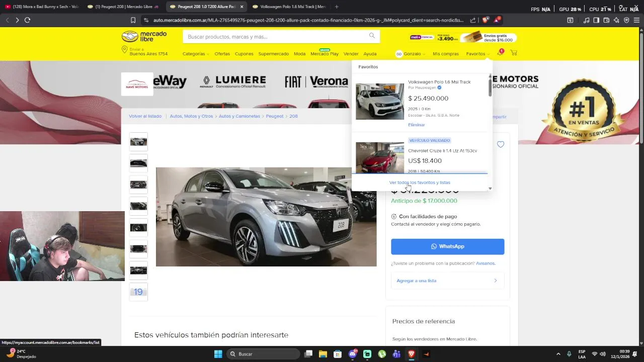Open Cupones menu item
This screenshot has height=362, width=644.
(244, 54)
